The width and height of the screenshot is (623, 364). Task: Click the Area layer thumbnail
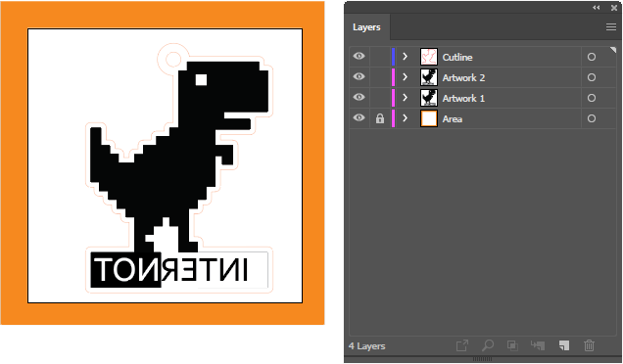click(429, 118)
